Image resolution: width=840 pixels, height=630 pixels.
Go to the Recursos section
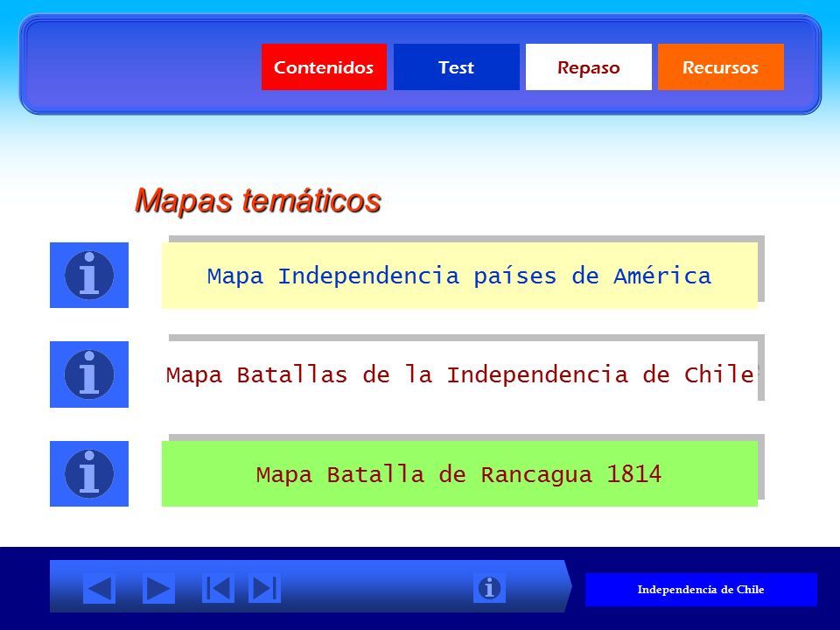[721, 67]
